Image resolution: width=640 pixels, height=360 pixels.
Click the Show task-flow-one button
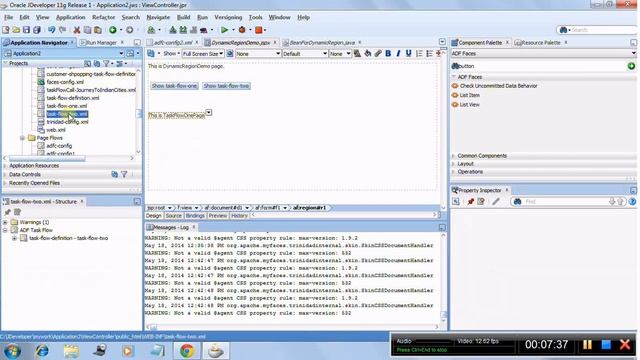(174, 86)
